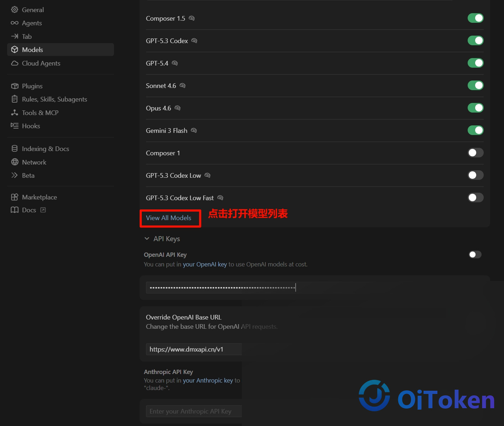Click the Override OpenAI Base URL field

point(194,349)
